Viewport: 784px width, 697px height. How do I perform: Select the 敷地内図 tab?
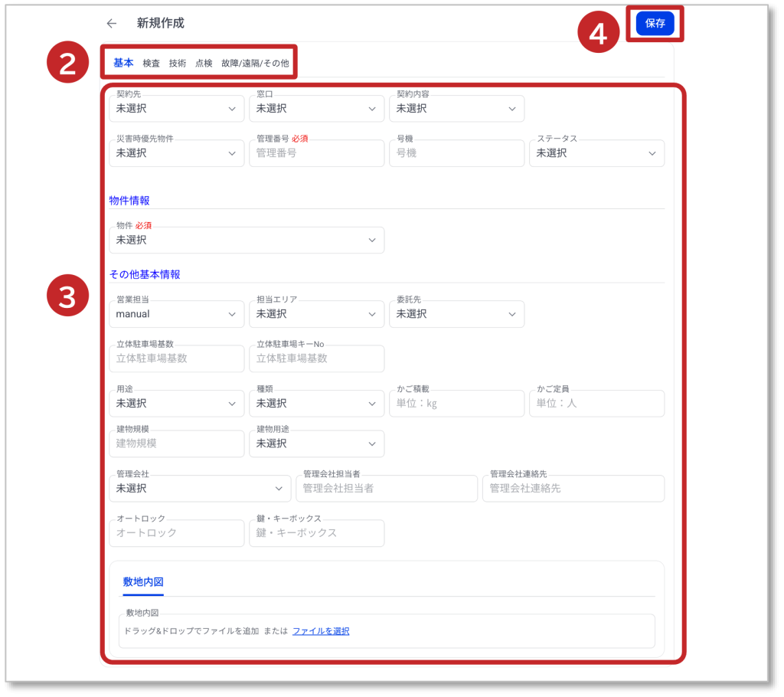coord(143,582)
